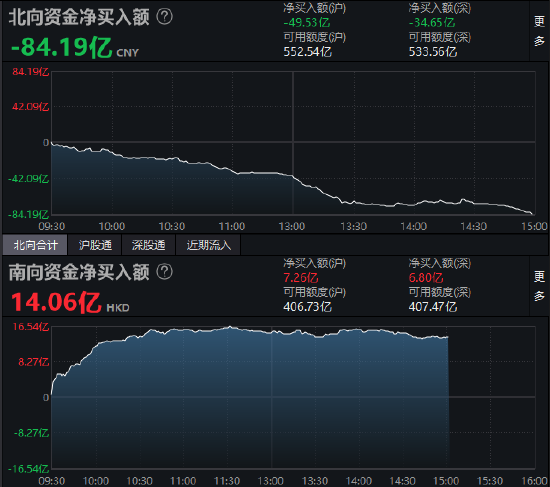Screen dimensions: 550x487
Task: Click the 北向资金净买入额 title
Action: [79, 17]
